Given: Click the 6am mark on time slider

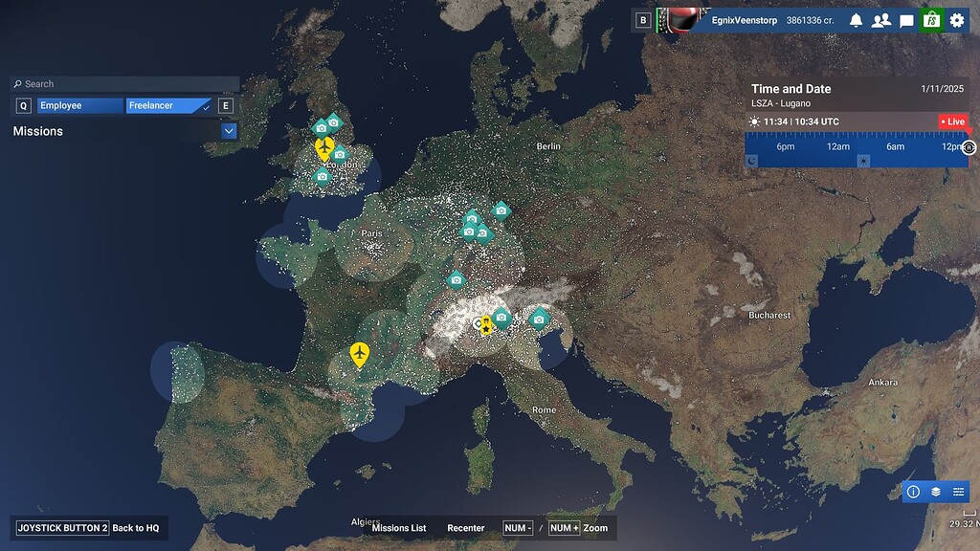Looking at the screenshot, I should pyautogui.click(x=895, y=146).
